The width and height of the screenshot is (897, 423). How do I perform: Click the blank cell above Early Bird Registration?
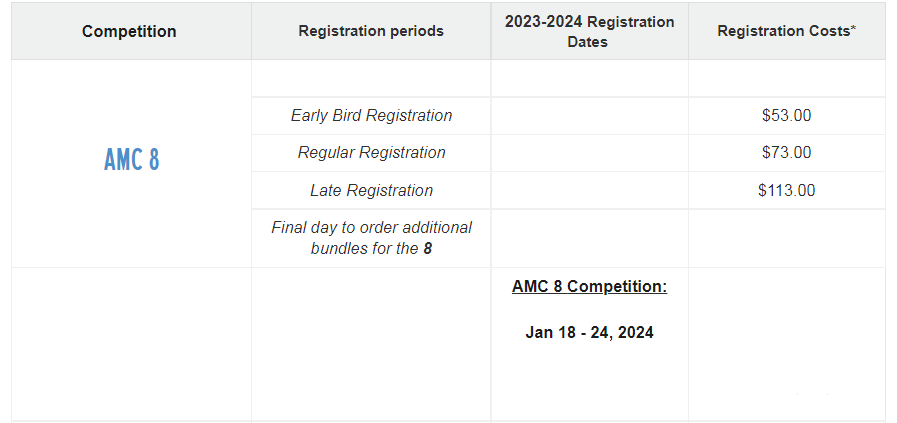[x=371, y=78]
